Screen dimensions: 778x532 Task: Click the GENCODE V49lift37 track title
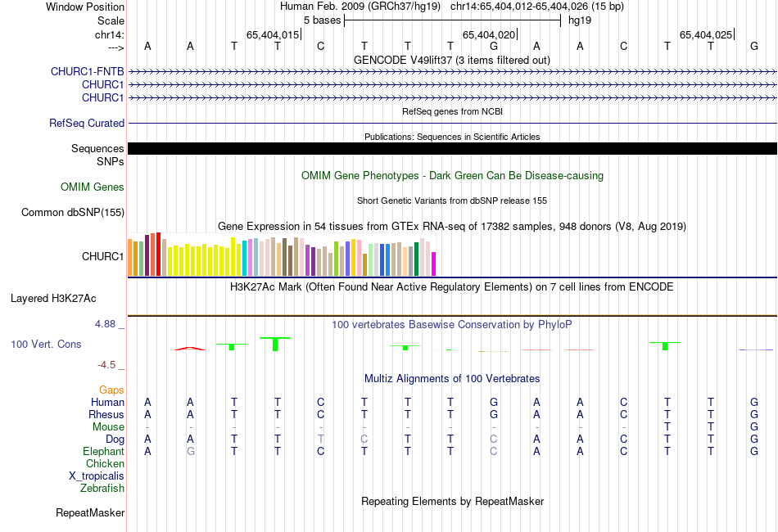(452, 60)
